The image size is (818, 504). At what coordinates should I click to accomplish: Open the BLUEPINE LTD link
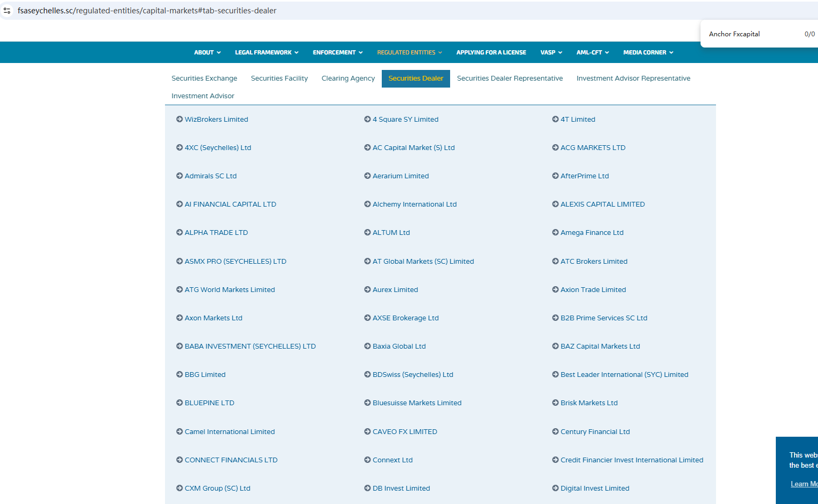pyautogui.click(x=209, y=403)
